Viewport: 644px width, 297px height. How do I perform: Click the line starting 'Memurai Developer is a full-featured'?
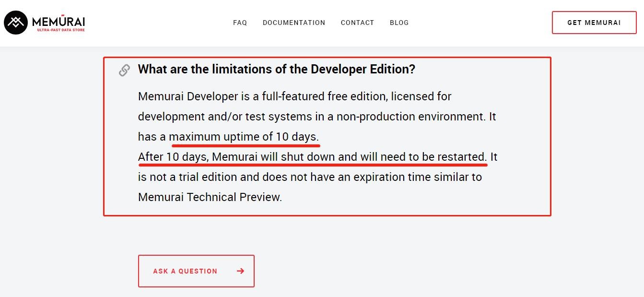[x=295, y=96]
